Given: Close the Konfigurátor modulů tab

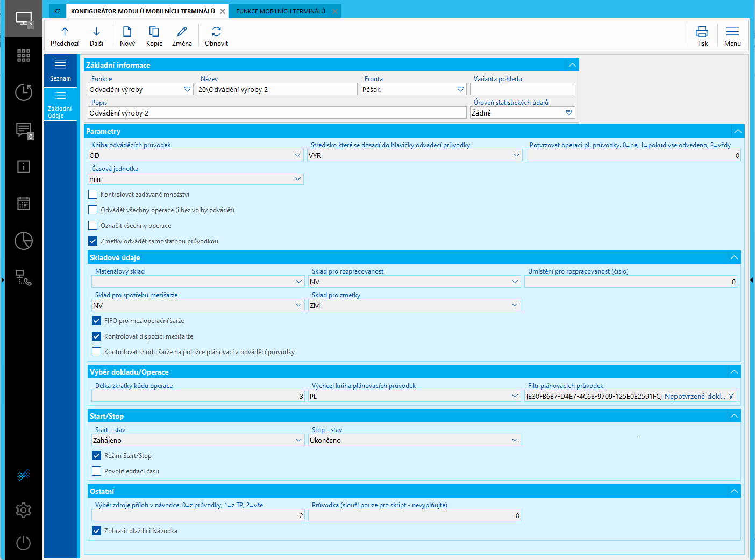Looking at the screenshot, I should (223, 11).
